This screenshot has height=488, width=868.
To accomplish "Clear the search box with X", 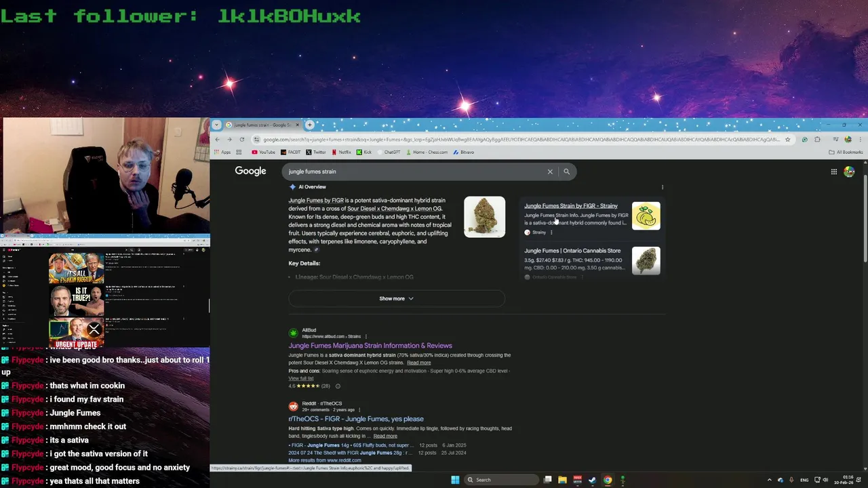I will 550,171.
